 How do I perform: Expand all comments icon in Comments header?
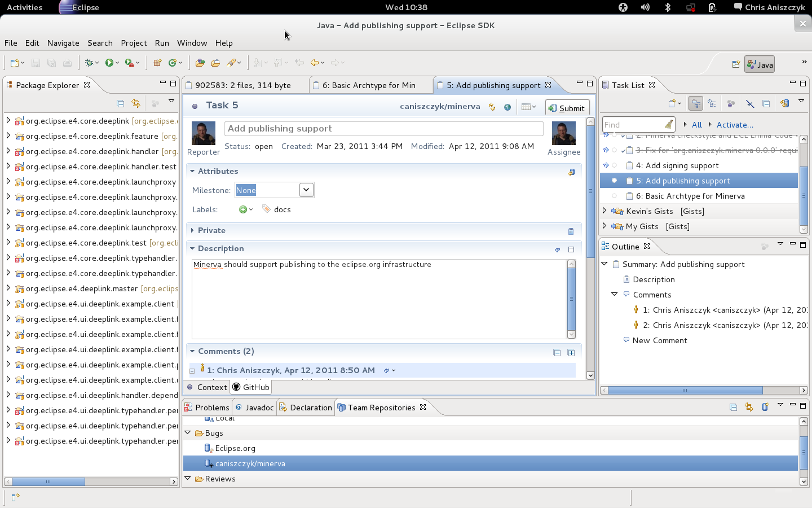[x=571, y=352]
